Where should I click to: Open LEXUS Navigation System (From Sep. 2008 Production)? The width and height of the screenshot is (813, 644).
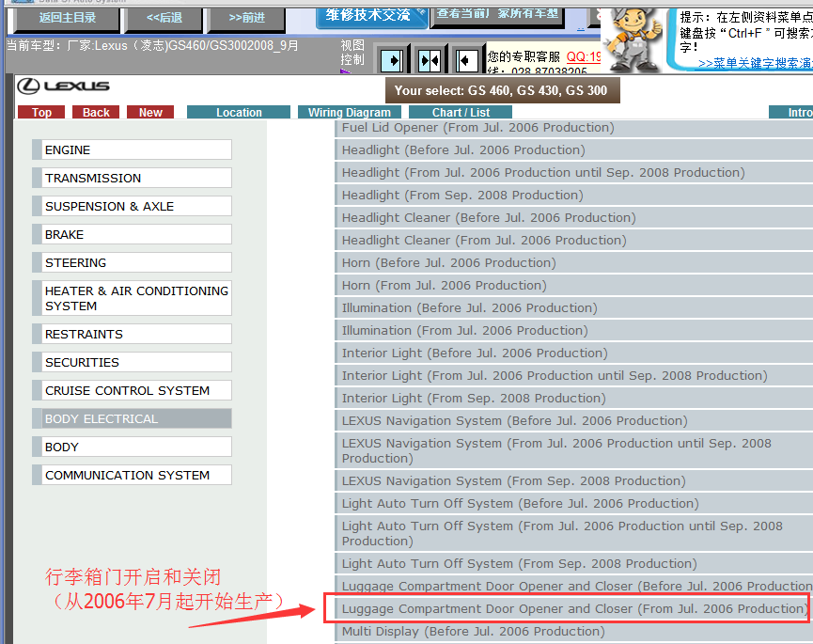pos(574,480)
